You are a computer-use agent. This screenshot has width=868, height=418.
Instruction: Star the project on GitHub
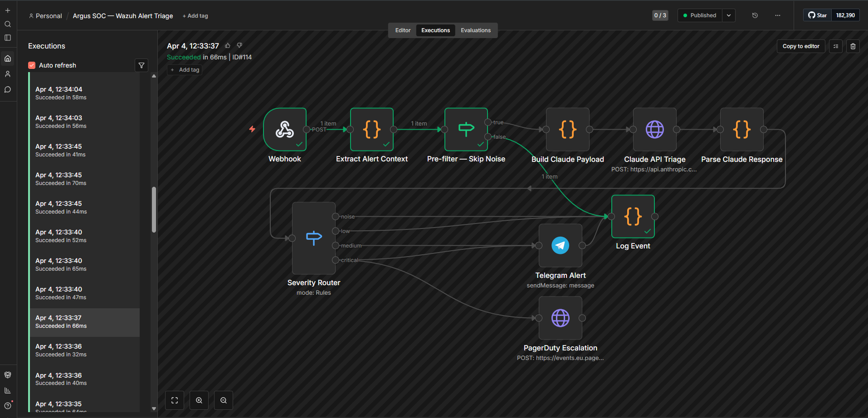click(818, 15)
